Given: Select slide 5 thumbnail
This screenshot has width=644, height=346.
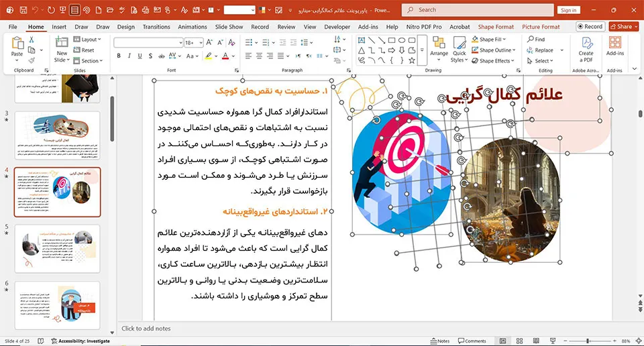Looking at the screenshot, I should tap(57, 249).
